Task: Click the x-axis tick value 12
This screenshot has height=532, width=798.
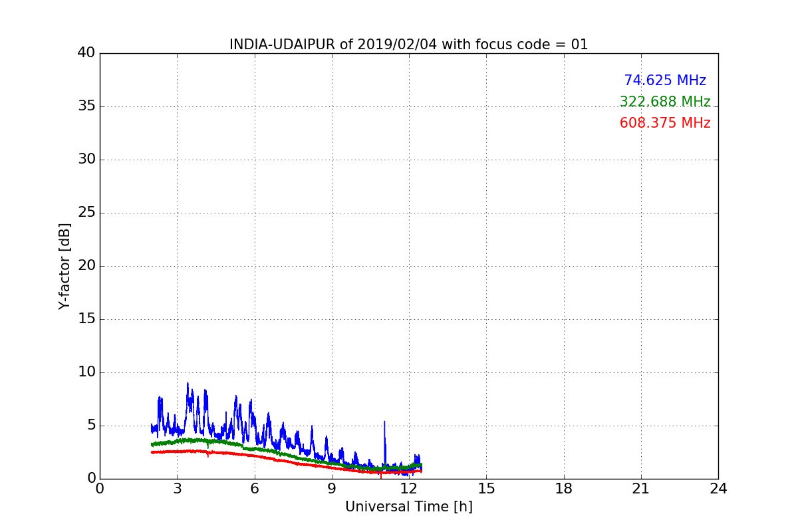Action: coord(409,488)
